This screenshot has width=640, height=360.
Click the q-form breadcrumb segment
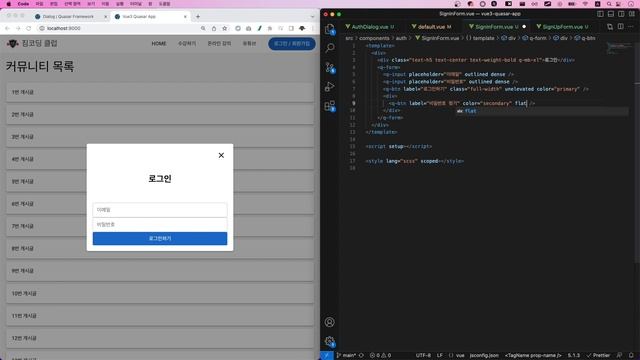(536, 38)
